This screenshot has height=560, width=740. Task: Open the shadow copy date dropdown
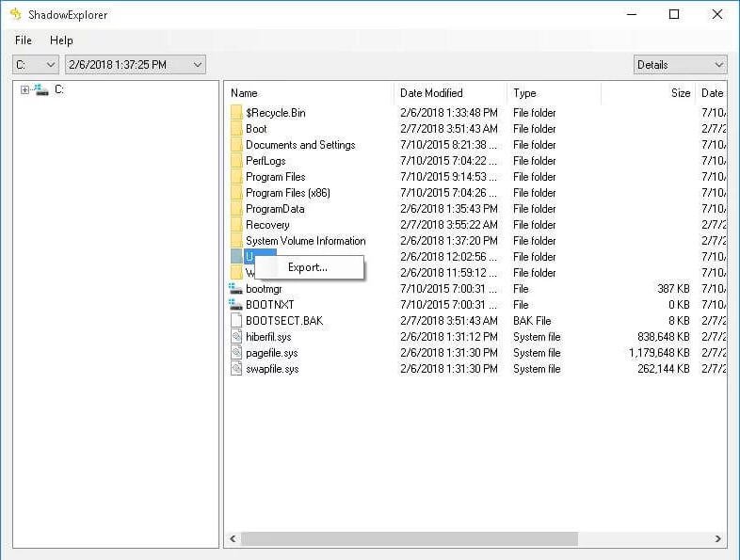point(136,65)
